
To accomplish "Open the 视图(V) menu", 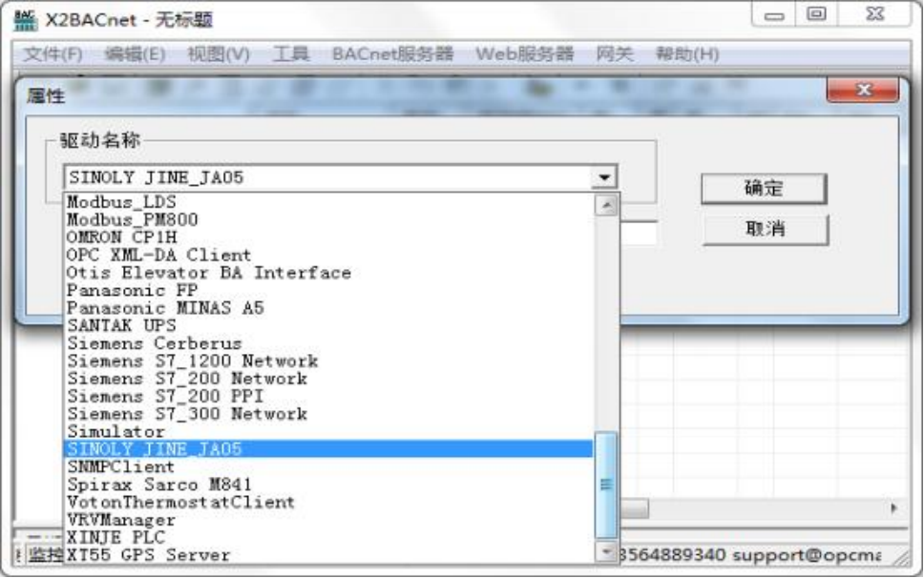I will pos(219,54).
